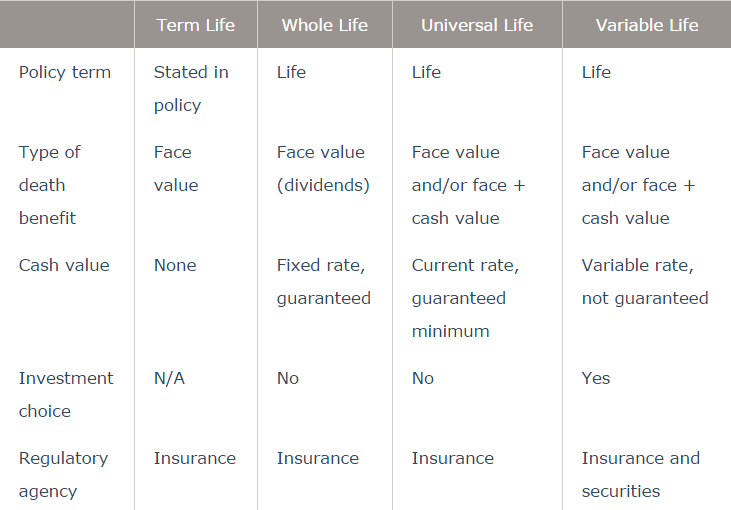Click the Term Life column header

pyautogui.click(x=195, y=25)
